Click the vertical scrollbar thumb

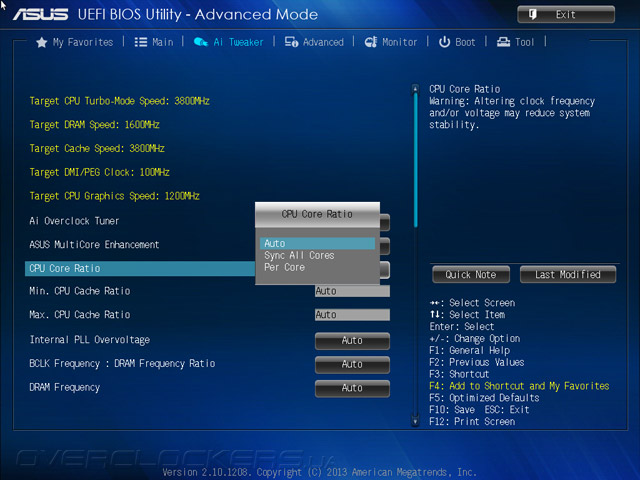(416, 159)
